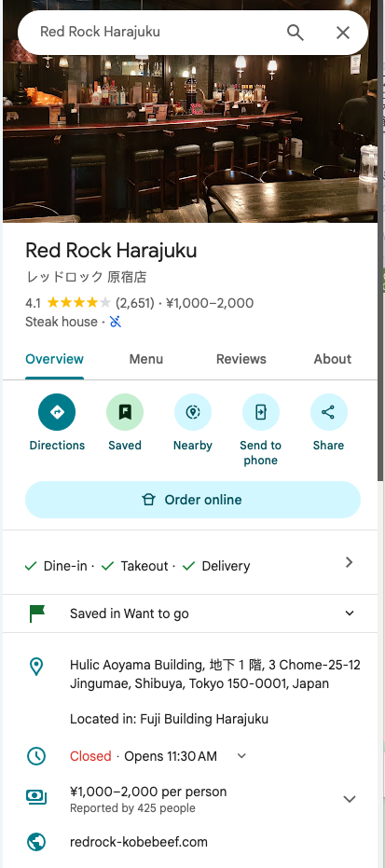Open the redrock-kobebeef.com website link
This screenshot has width=385, height=868.
(x=138, y=842)
